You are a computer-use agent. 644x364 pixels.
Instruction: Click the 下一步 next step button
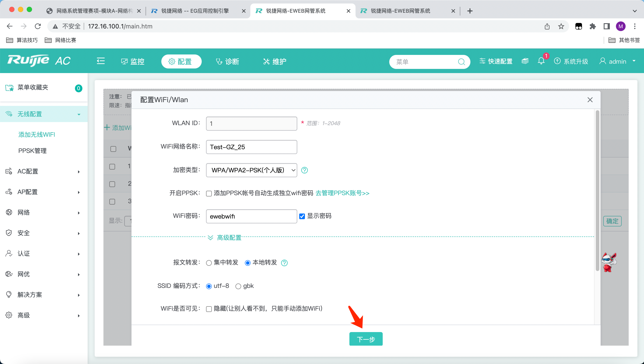366,339
